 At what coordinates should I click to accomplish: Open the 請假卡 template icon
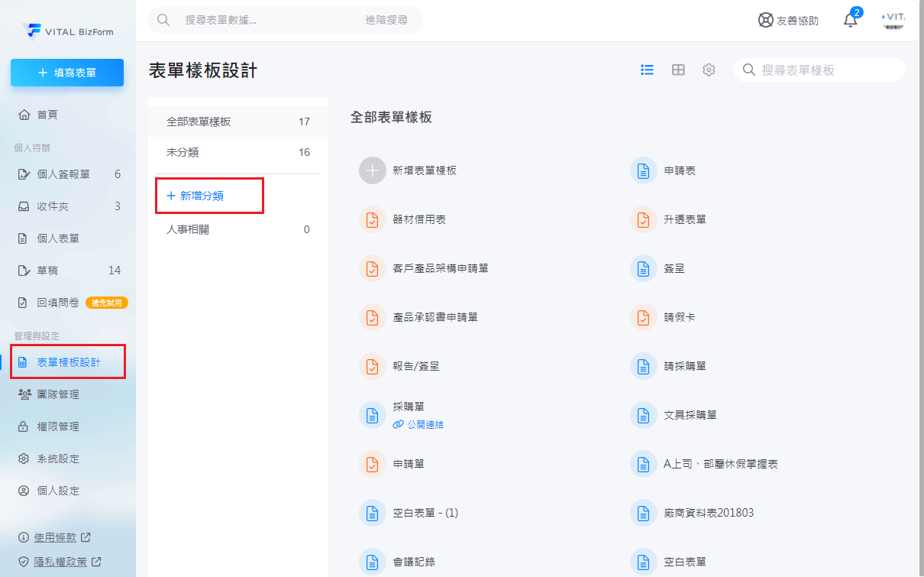tap(644, 317)
